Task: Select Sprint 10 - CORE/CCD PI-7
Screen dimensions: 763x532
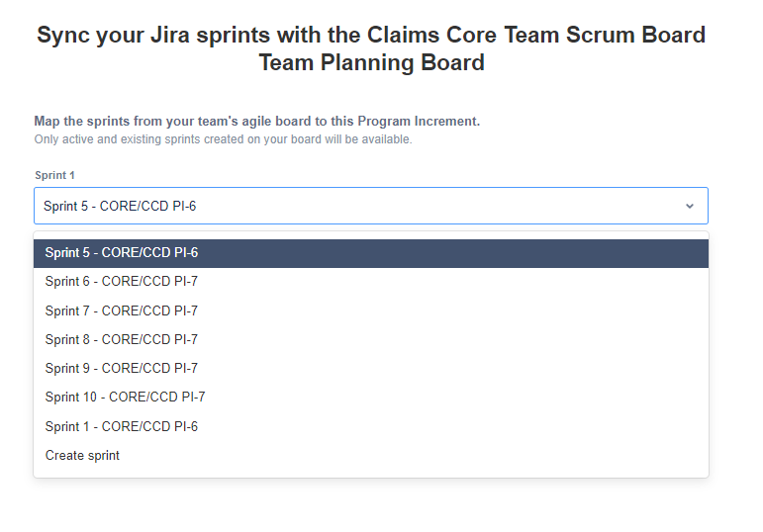Action: 371,398
